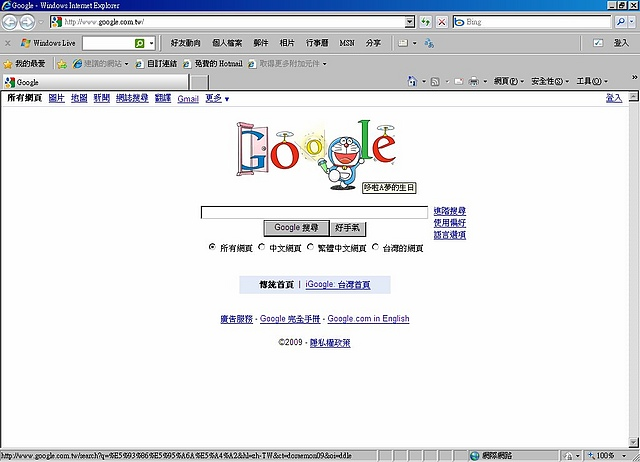Click the Google search text box

[x=314, y=212]
